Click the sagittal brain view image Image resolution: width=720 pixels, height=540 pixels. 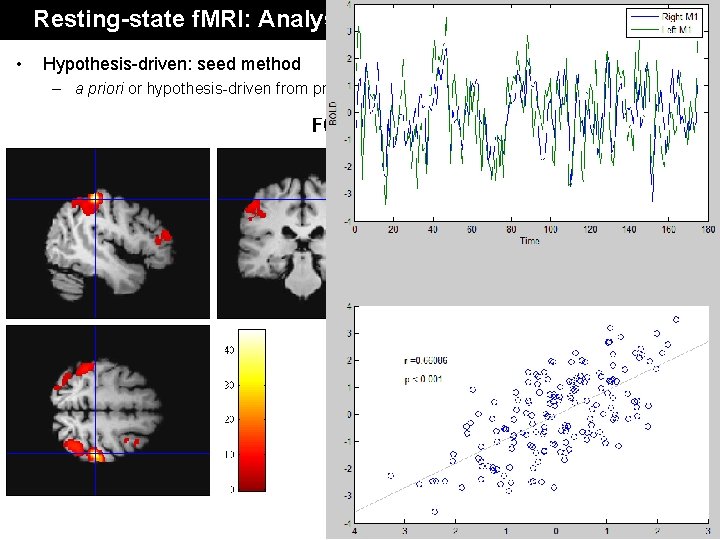click(x=108, y=233)
